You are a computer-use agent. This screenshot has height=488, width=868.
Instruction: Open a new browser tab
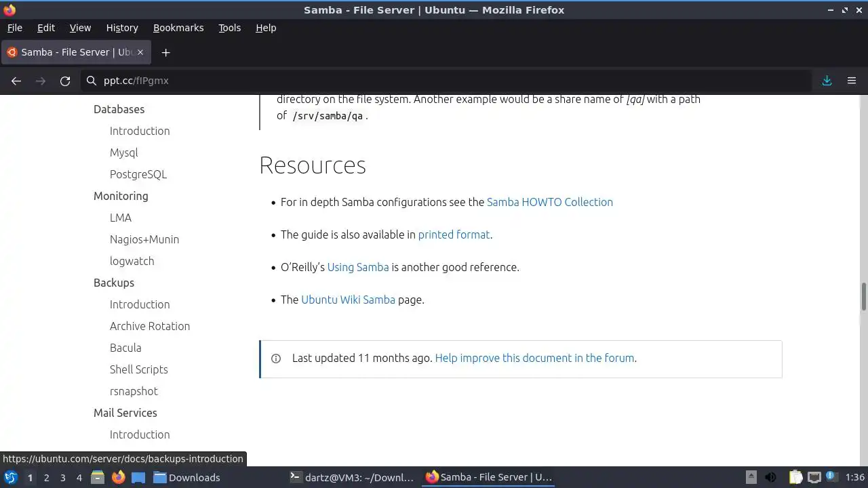(x=165, y=52)
